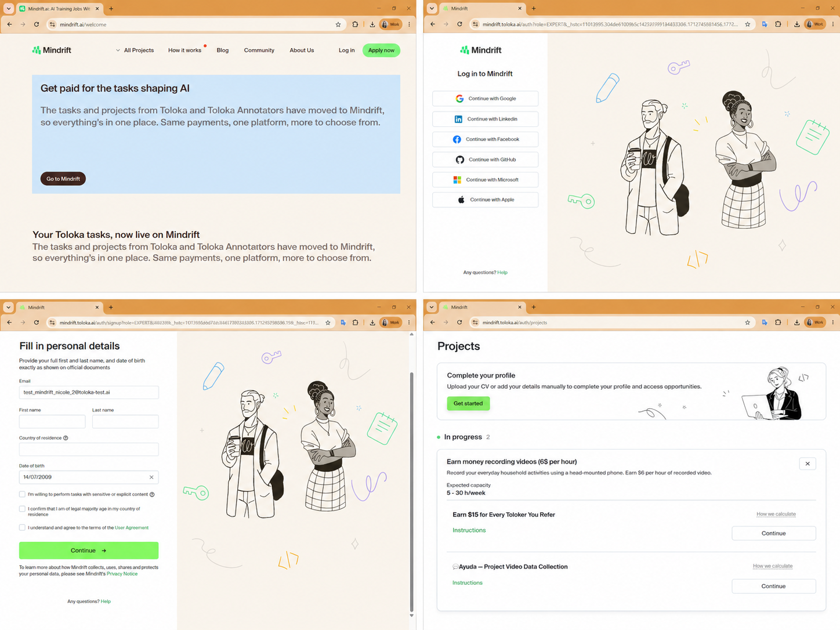The height and width of the screenshot is (630, 840).
Task: Continue the Earn $15 for Every Toloker task
Action: click(774, 533)
